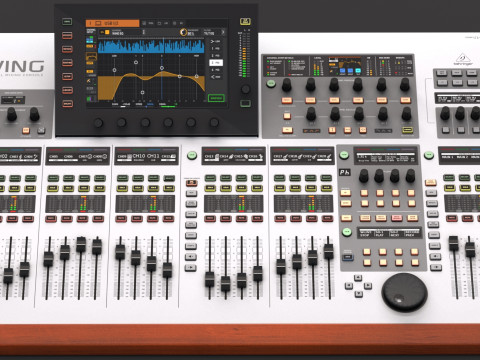
Task: Toggle the red mute button for CH17
Action: click(280, 219)
